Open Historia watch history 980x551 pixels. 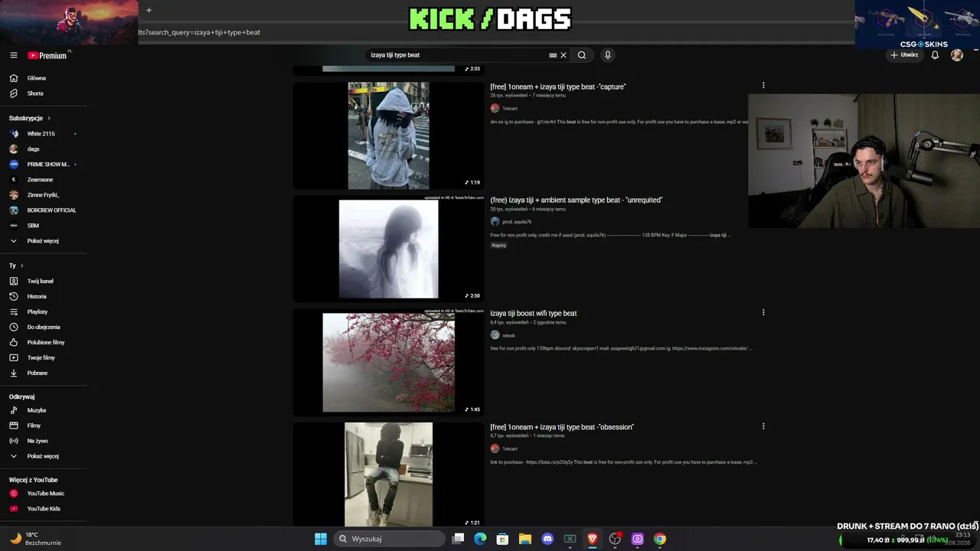point(37,296)
